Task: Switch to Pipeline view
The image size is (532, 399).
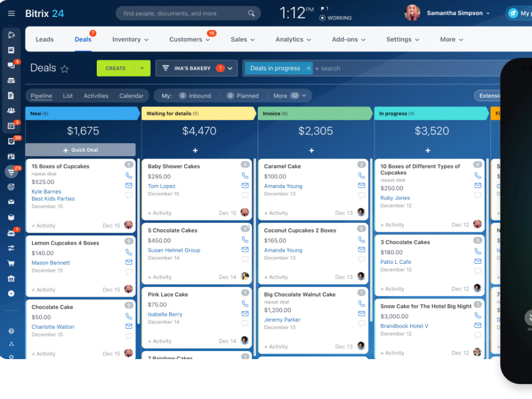Action: [x=41, y=96]
